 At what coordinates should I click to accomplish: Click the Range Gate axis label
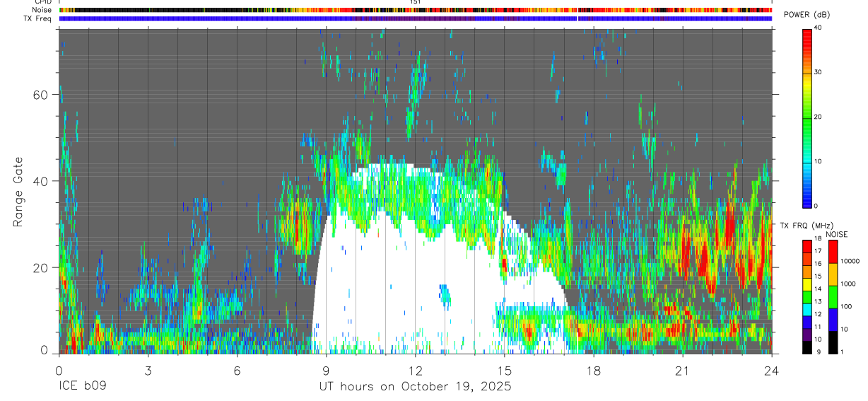(x=18, y=192)
